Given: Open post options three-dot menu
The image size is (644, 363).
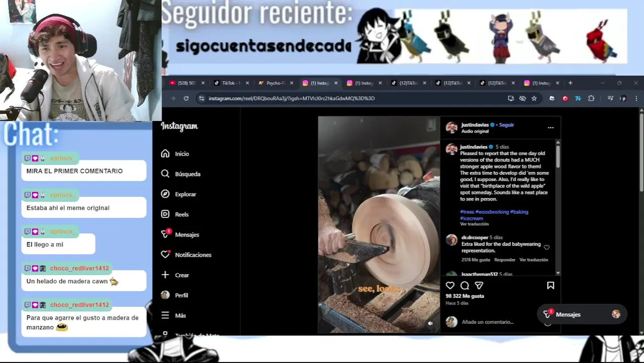Looking at the screenshot, I should [x=550, y=128].
